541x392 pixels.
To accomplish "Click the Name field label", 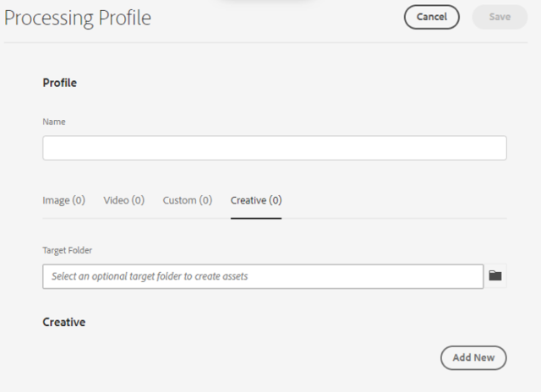I will tap(54, 122).
